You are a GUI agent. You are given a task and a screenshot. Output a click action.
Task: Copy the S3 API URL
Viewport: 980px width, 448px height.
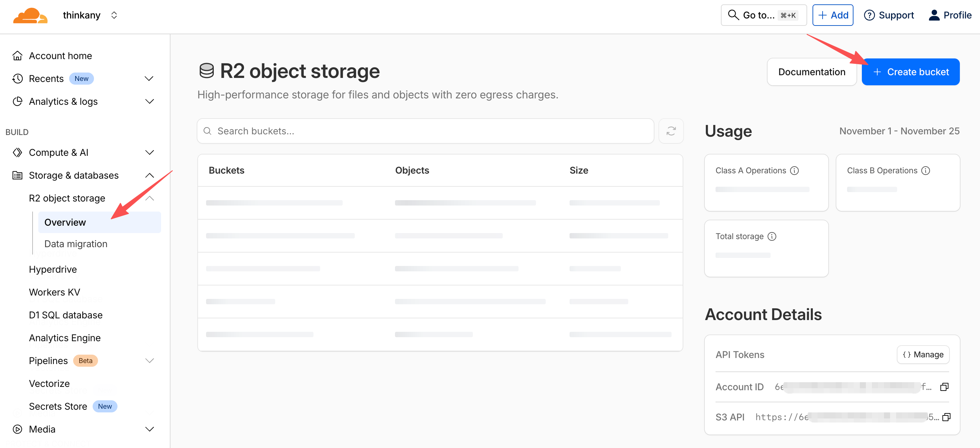[946, 417]
